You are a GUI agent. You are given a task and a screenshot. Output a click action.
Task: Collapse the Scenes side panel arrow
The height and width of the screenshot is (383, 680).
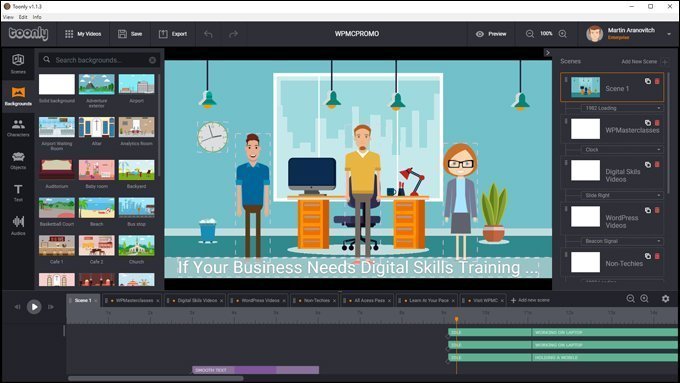(547, 52)
